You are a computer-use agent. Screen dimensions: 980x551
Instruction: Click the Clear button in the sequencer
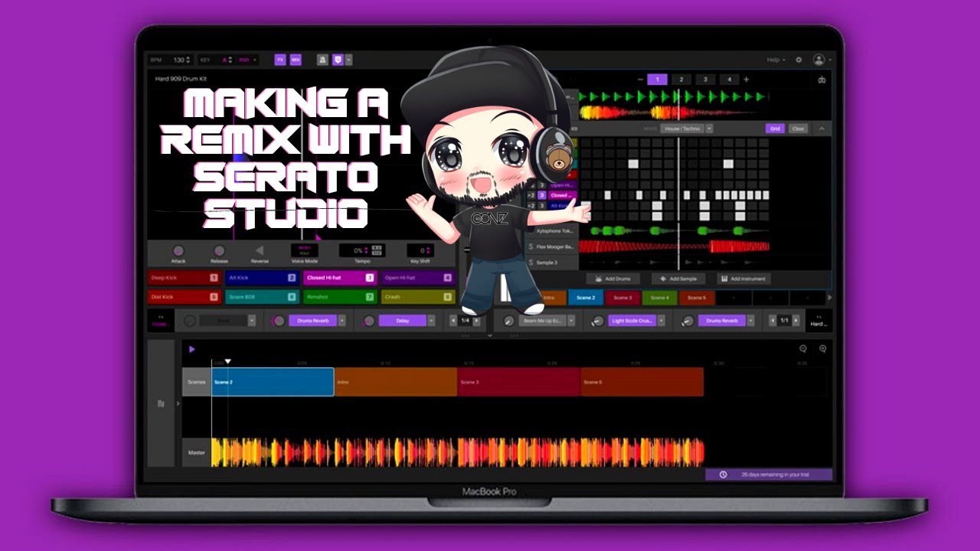[x=798, y=129]
